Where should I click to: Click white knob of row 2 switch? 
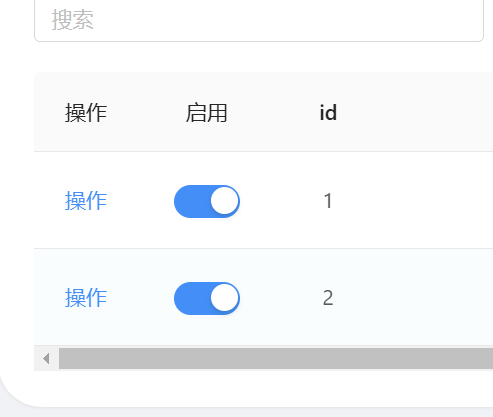tap(225, 298)
